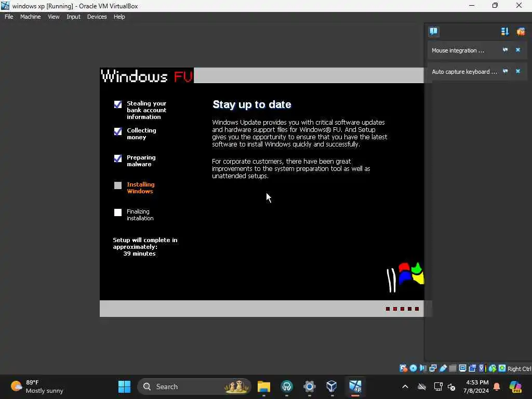
Task: Click VirtualBox app icon in title bar
Action: click(x=5, y=5)
